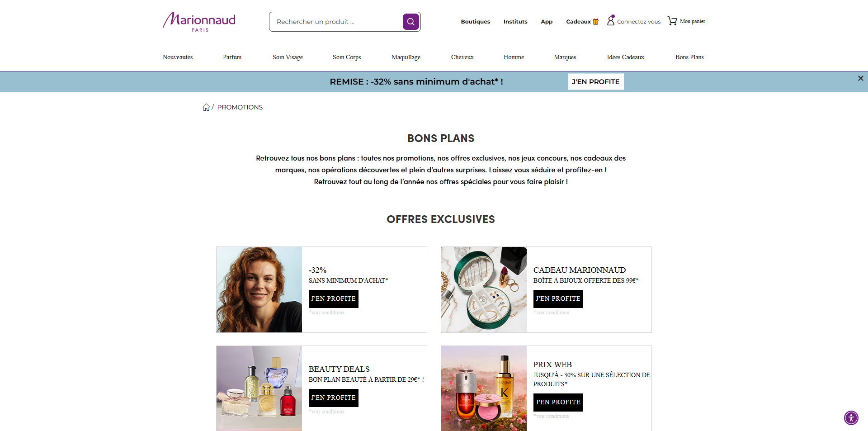Open the App link
868x431 pixels.
[x=547, y=22]
